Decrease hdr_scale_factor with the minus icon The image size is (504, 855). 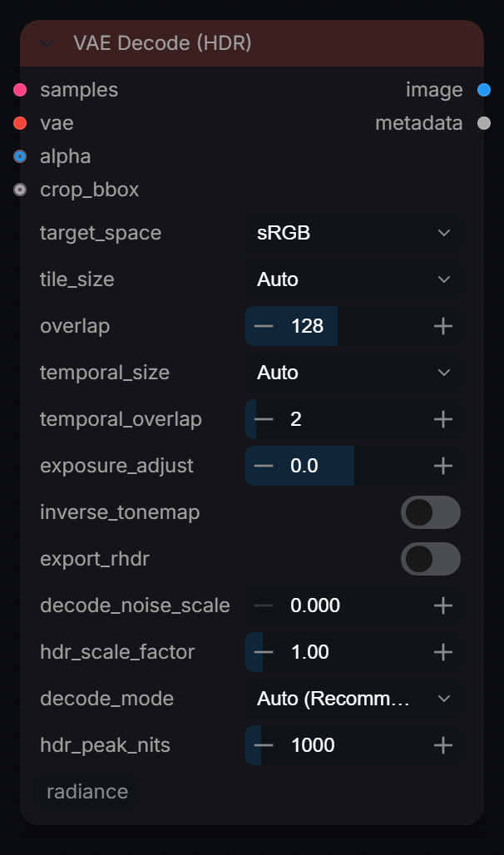tap(264, 652)
